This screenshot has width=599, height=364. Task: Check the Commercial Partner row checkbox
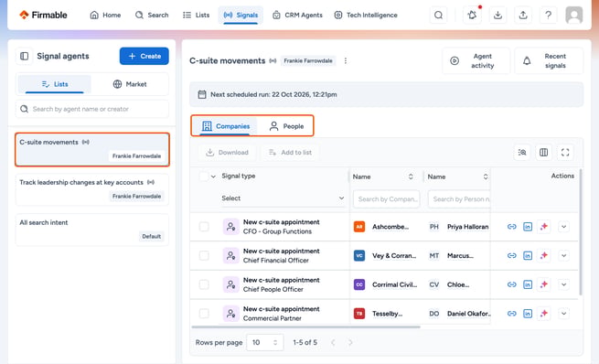[x=204, y=314]
